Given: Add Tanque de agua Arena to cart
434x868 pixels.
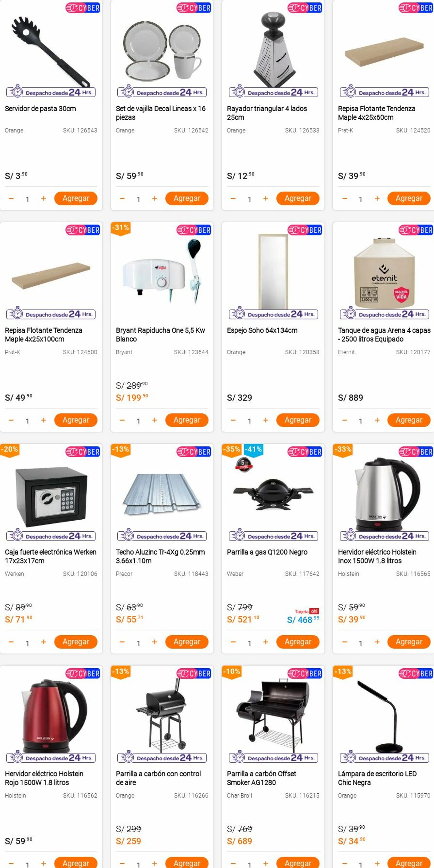Looking at the screenshot, I should (409, 420).
